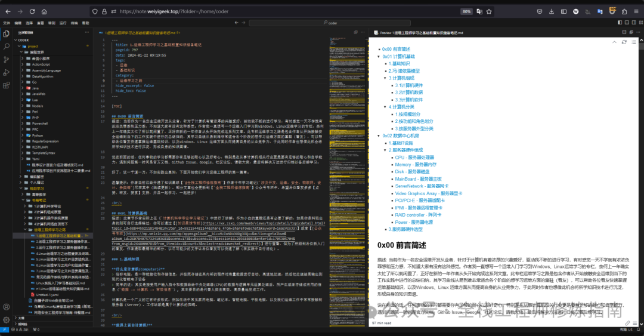Screen dimensions: 644x336
Task: Click the coder command center search box
Action: tap(330, 23)
